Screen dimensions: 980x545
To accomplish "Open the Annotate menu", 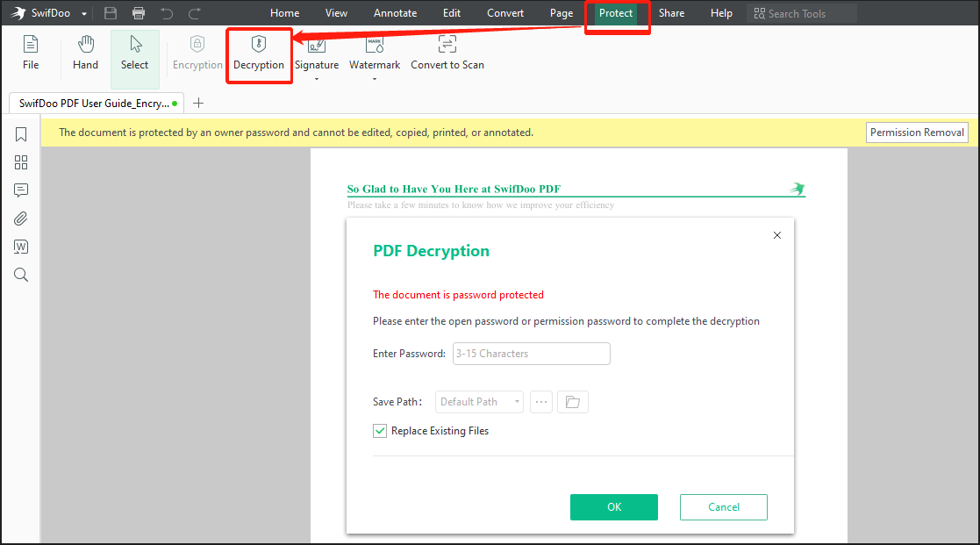I will [395, 12].
